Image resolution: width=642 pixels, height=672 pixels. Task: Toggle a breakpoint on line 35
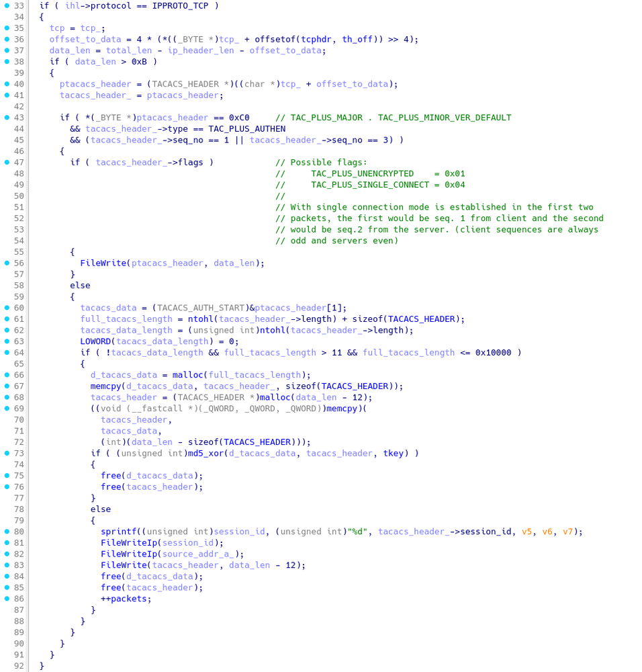5,28
